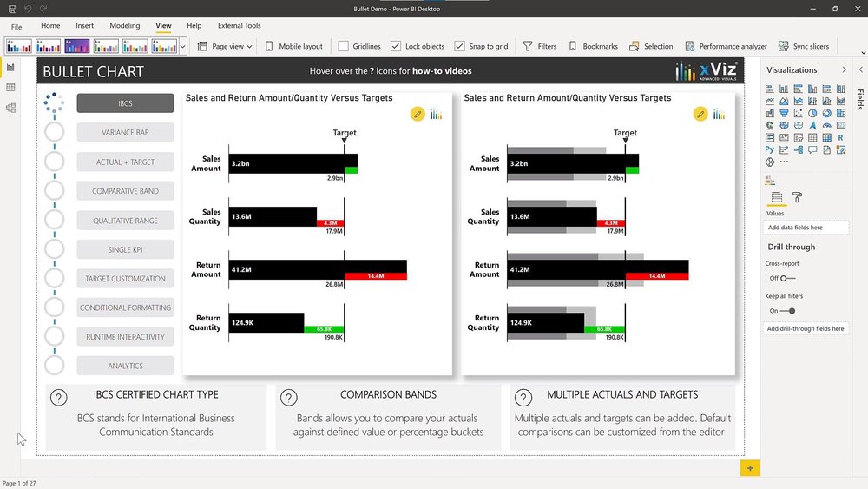Open Format paint roller tab
The width and height of the screenshot is (868, 489).
pyautogui.click(x=797, y=197)
